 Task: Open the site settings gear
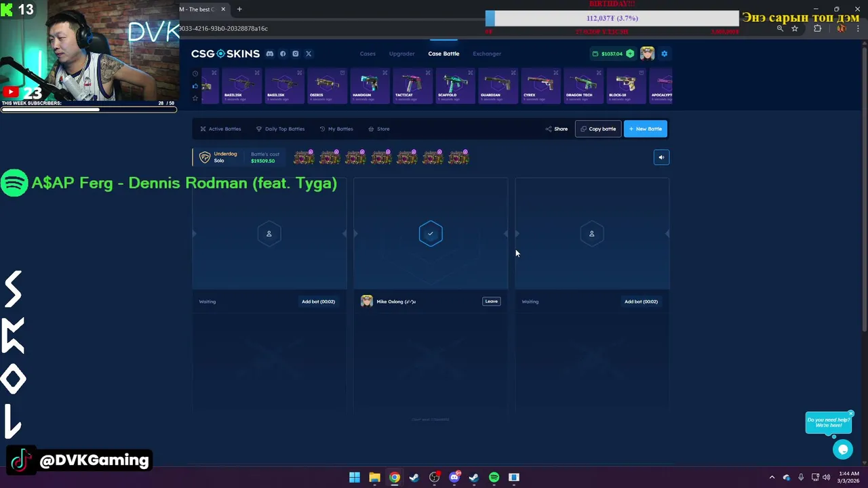(x=664, y=54)
